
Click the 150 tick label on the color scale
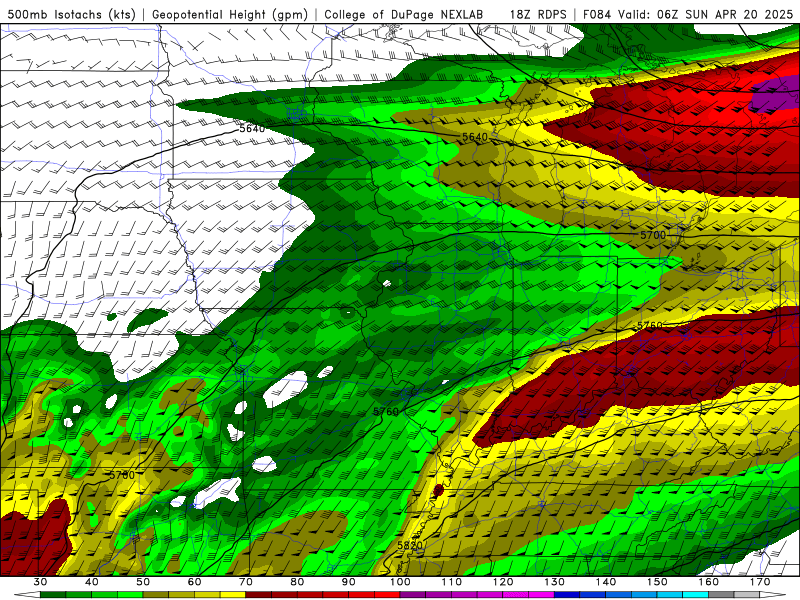point(658,582)
